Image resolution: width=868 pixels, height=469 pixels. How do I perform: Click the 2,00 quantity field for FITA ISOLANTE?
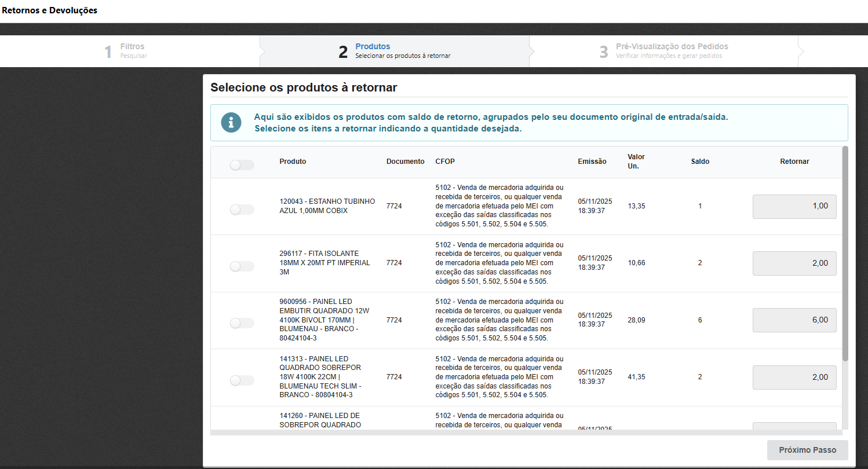point(794,263)
